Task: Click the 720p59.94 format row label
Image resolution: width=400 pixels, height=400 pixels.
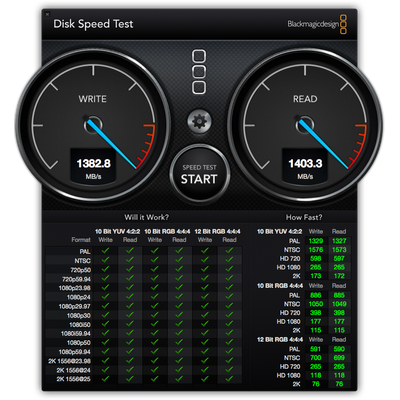Action: point(76,279)
